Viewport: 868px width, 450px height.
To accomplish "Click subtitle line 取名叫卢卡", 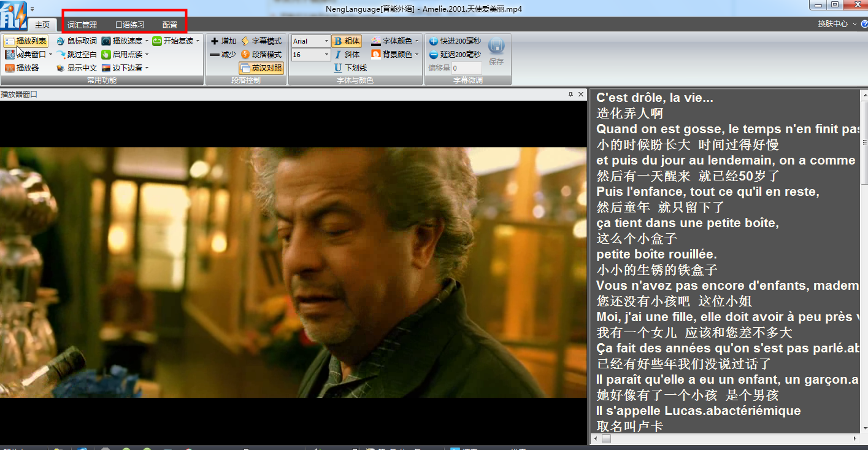I will 630,426.
